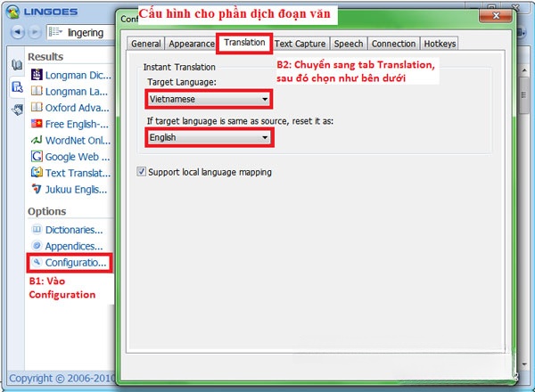Image resolution: width=535 pixels, height=392 pixels.
Task: Click the Dictionaries option icon
Action: pos(37,229)
